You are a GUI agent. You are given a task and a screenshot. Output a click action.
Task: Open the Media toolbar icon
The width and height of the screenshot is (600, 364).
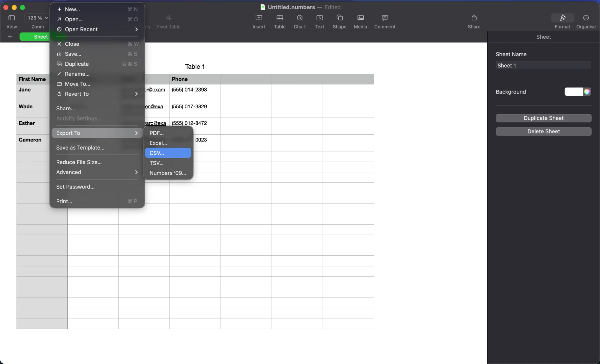[360, 18]
